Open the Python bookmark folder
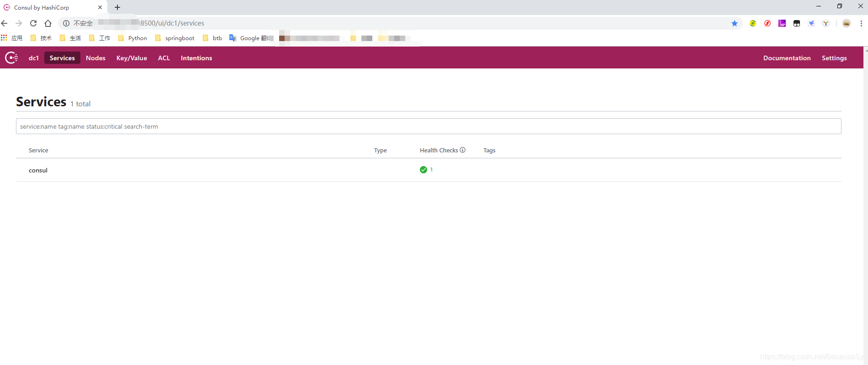The image size is (868, 365). 132,38
